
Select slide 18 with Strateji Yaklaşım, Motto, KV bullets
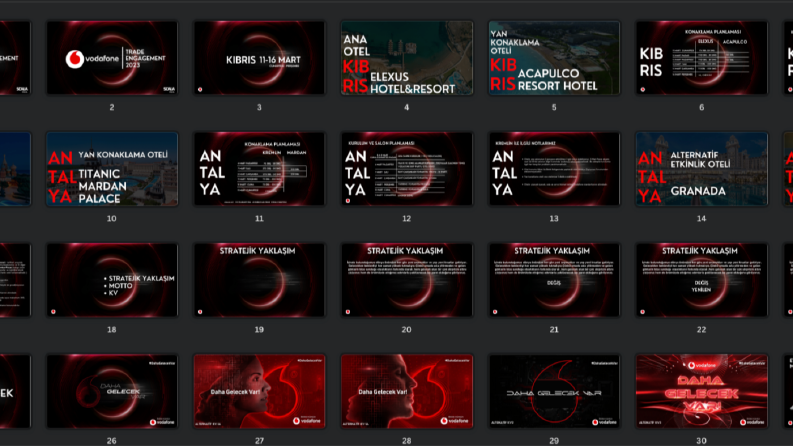click(x=112, y=280)
